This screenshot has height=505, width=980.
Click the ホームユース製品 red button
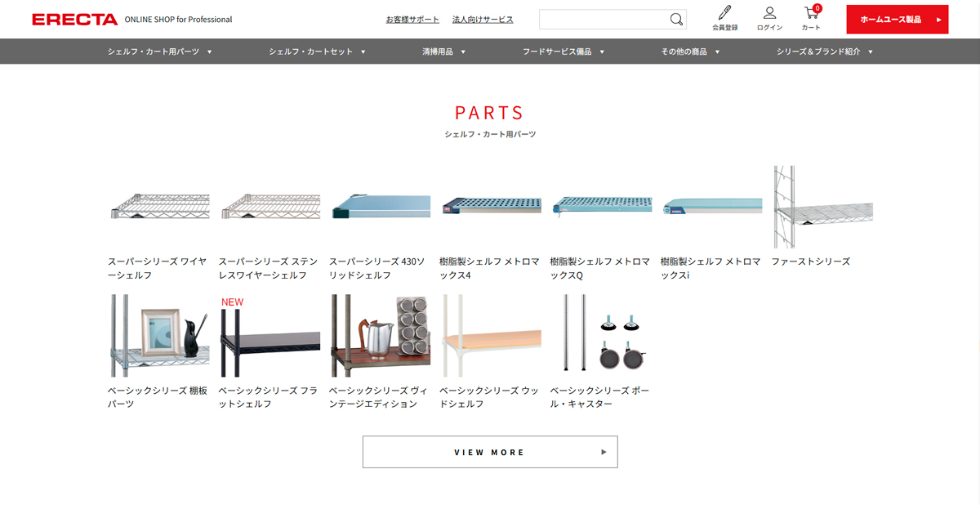897,20
